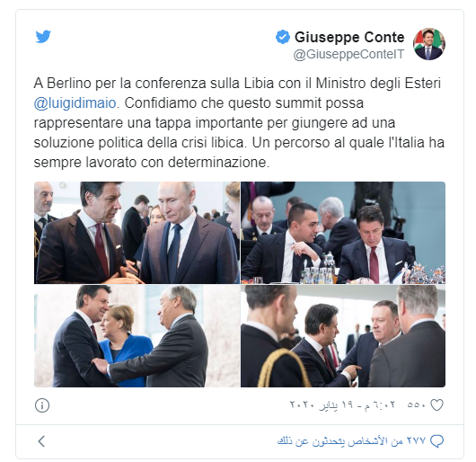Open the @GiuseppeConteIT handle
476x462 pixels.
348,54
